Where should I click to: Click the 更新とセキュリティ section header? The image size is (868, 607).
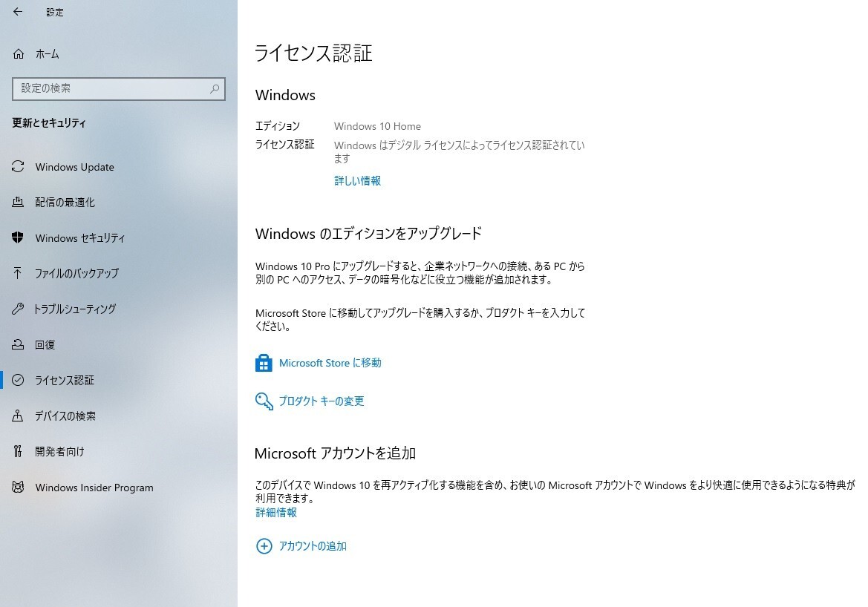pyautogui.click(x=49, y=123)
